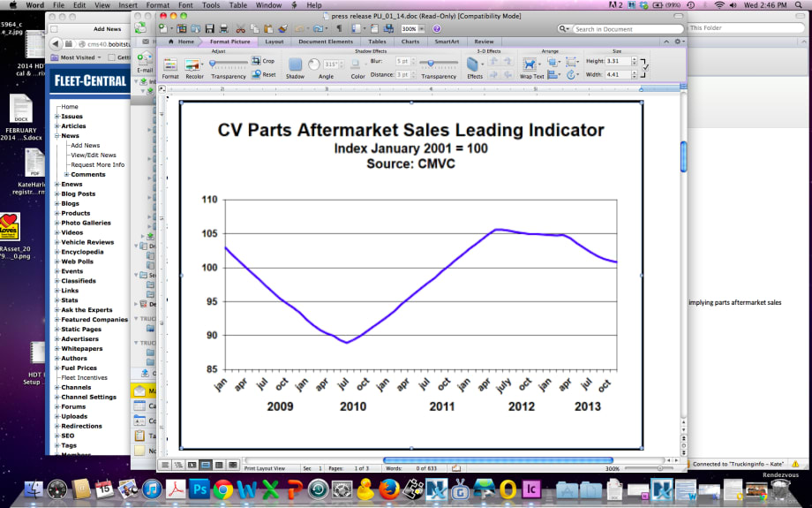Screen dimensions: 812x508
Task: Open the Insert menu in menu bar
Action: pos(128,5)
